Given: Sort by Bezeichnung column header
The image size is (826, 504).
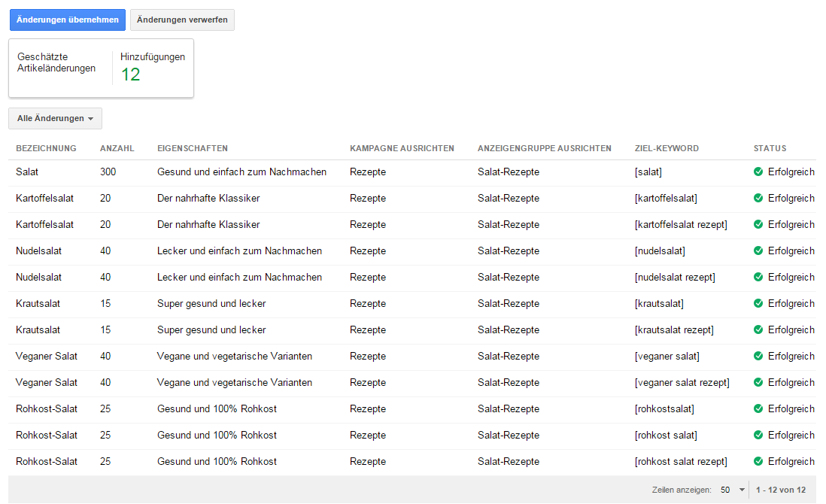Looking at the screenshot, I should coord(46,149).
